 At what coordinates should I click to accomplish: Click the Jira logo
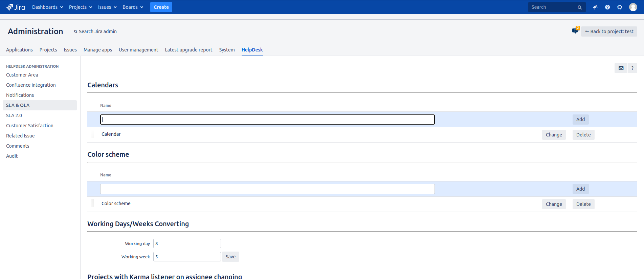16,7
